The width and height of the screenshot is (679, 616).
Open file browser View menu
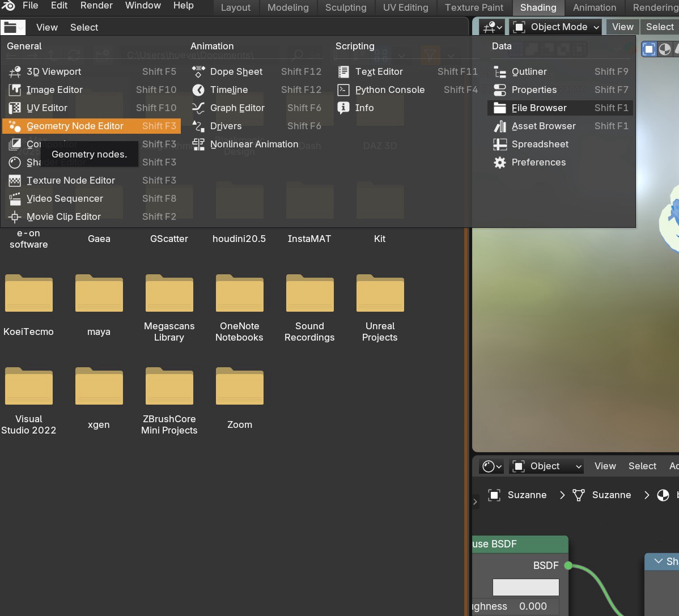click(x=47, y=27)
